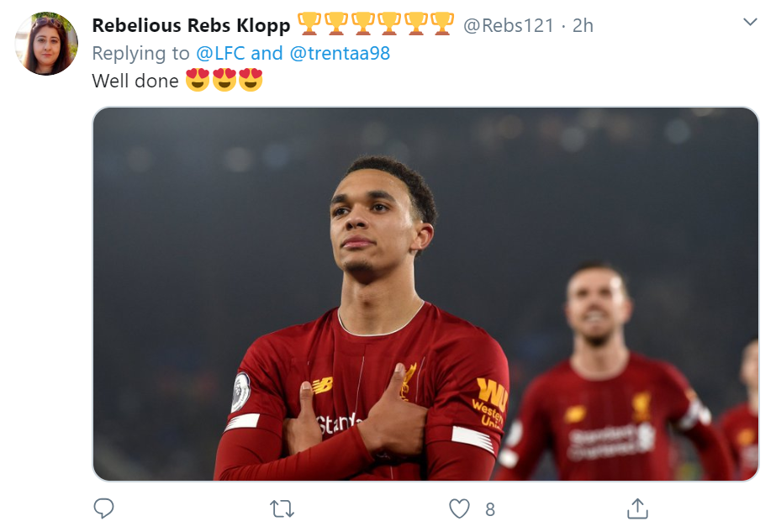The image size is (776, 532).
Task: Click the heart-eyes emoji in the tweet text
Action: coord(199,81)
